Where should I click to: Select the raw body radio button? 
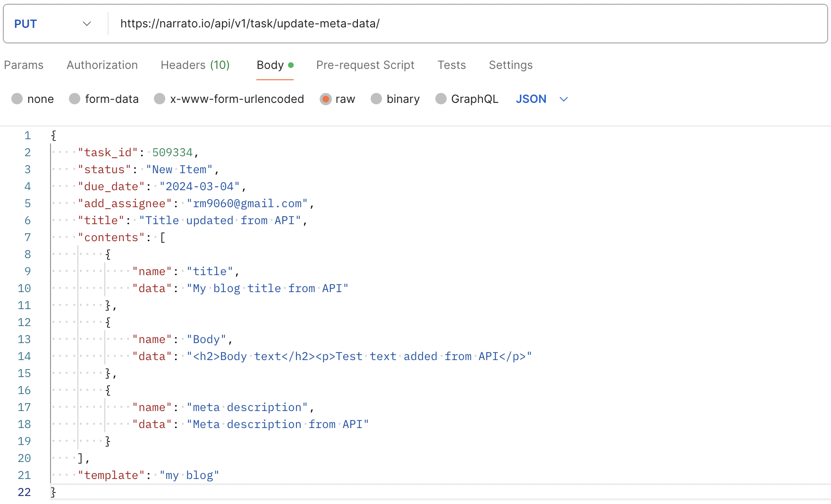325,99
